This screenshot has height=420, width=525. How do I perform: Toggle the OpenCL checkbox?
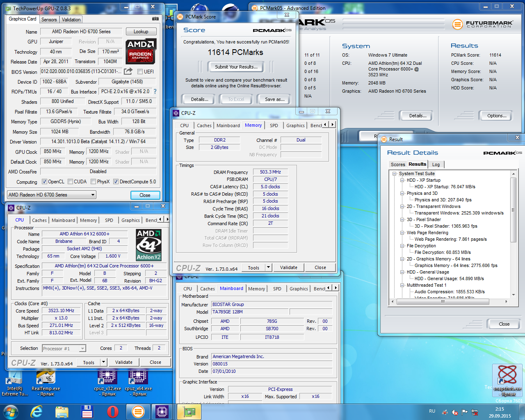click(44, 182)
